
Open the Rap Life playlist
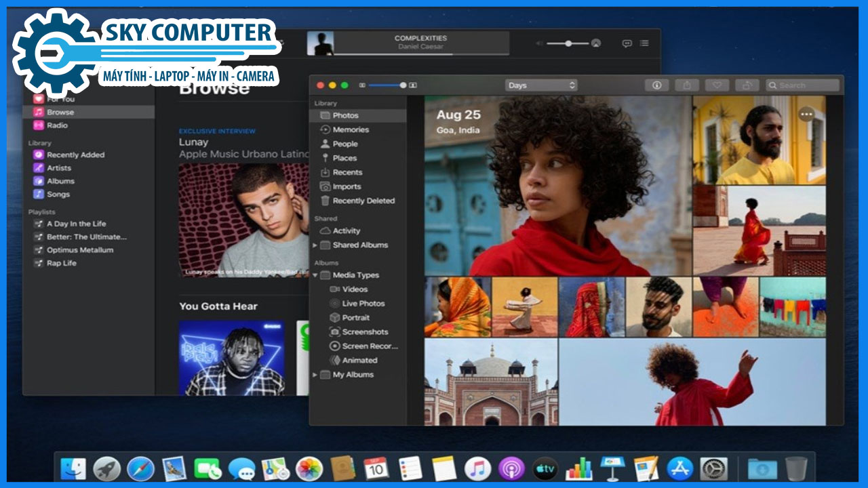coord(61,263)
